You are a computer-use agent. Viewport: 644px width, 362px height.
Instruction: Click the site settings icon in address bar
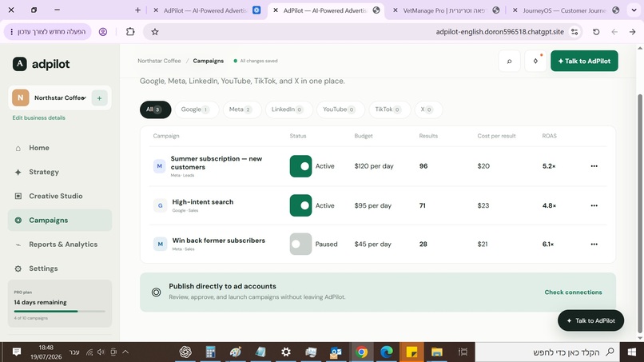coord(574,32)
